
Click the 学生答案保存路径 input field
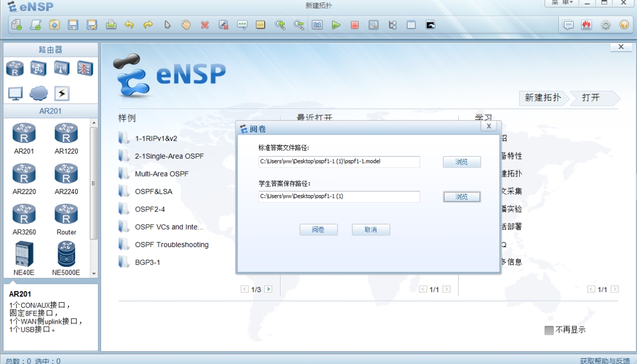[x=339, y=197]
